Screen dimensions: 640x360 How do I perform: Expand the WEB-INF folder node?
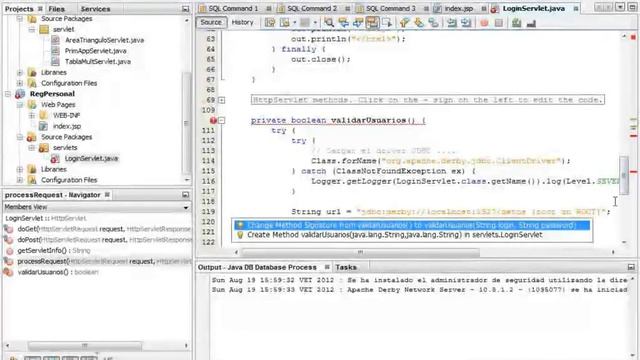pyautogui.click(x=32, y=116)
